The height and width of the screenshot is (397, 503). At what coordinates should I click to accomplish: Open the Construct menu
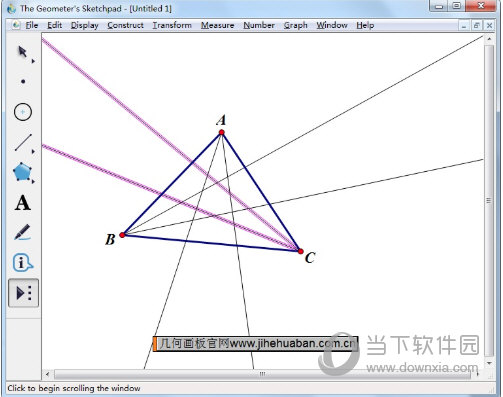coord(125,25)
